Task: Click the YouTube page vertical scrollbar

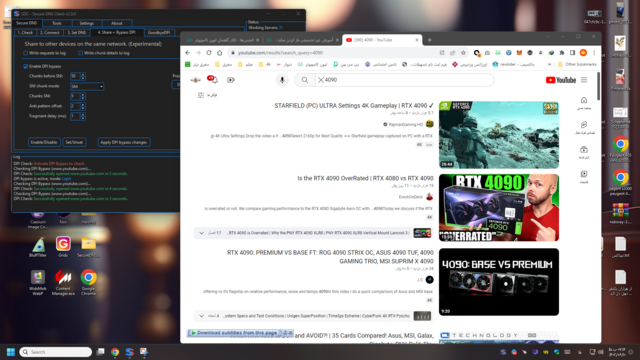Action: [598, 86]
